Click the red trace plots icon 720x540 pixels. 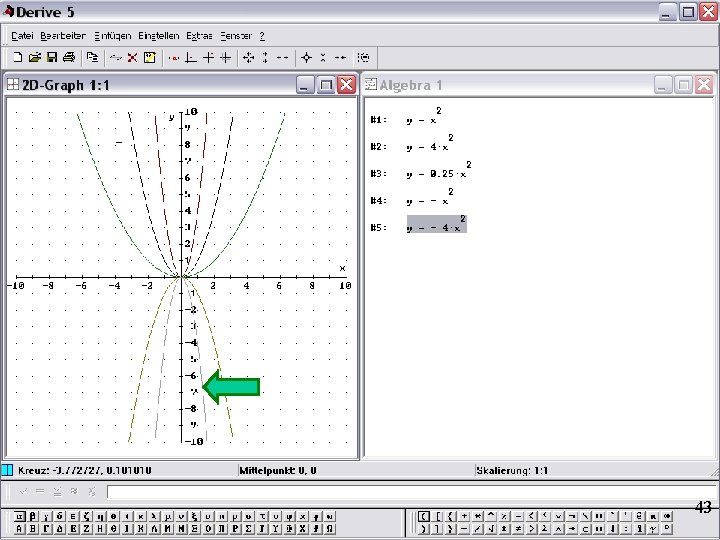click(x=174, y=57)
